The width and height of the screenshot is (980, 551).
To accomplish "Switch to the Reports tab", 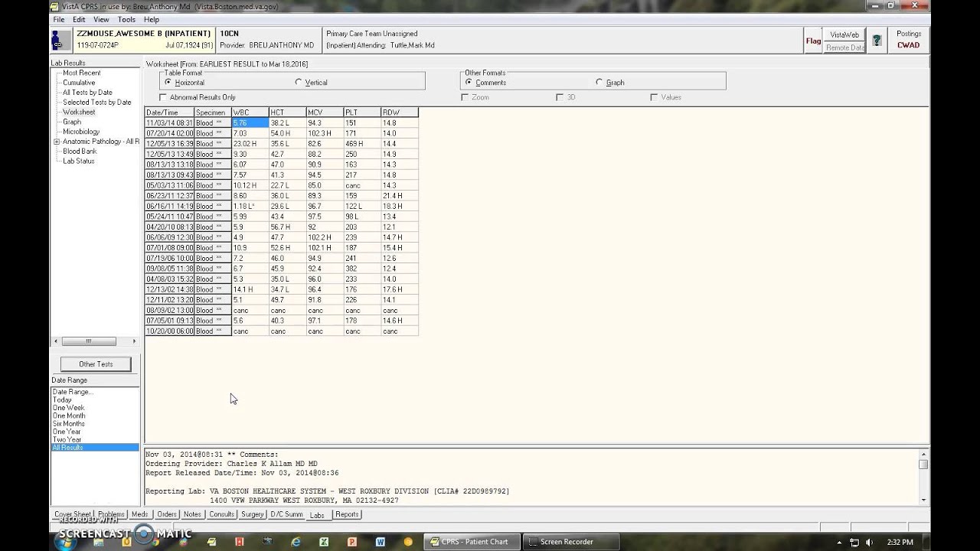I will pyautogui.click(x=347, y=514).
